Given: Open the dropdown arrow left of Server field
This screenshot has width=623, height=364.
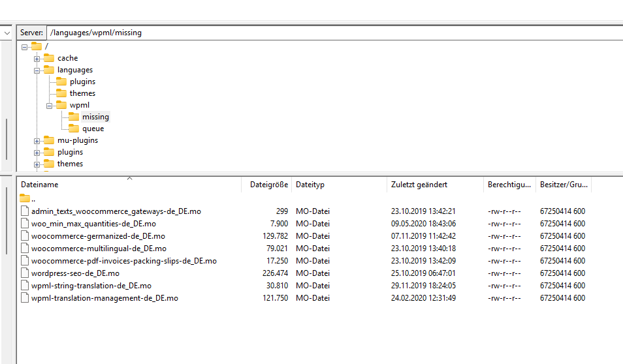Looking at the screenshot, I should coord(7,33).
